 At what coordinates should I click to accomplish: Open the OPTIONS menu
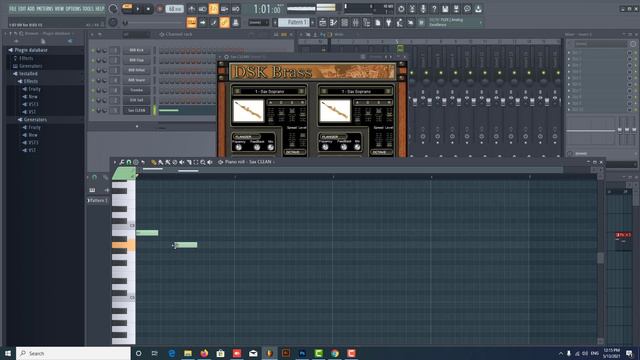coord(73,9)
